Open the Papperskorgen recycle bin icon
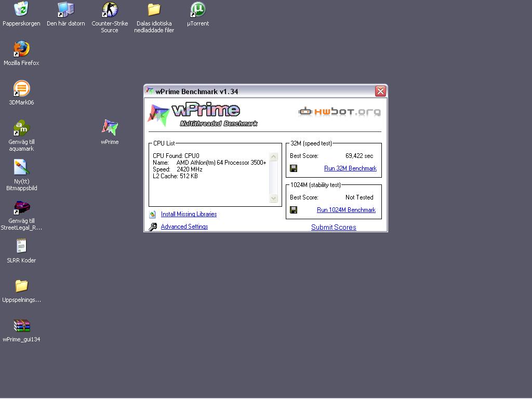The width and height of the screenshot is (532, 399). pos(21,9)
